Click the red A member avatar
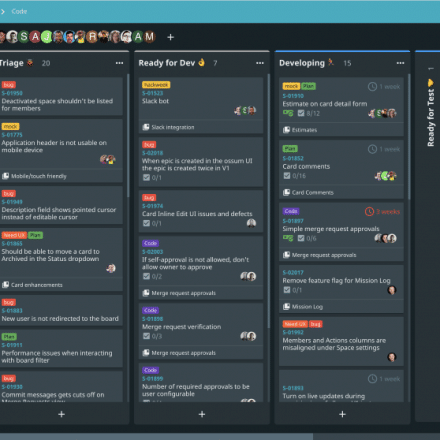Screen dimensions: 440x440 click(35, 37)
